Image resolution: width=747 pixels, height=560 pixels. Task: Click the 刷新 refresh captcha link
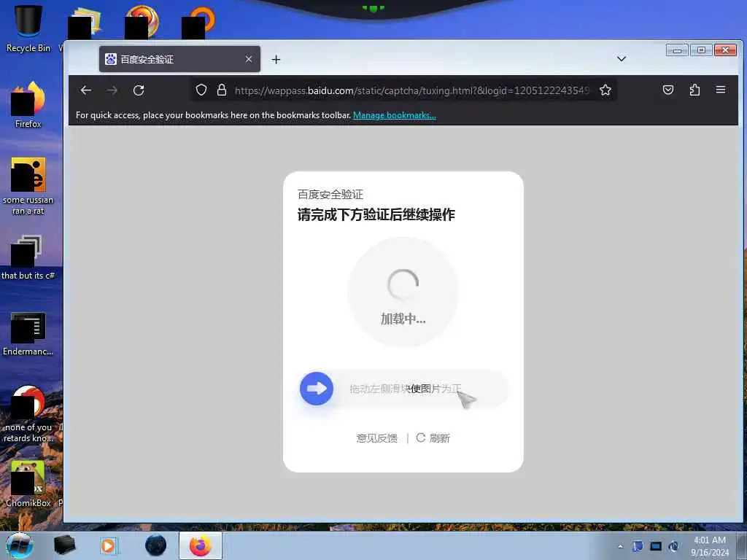click(x=433, y=437)
